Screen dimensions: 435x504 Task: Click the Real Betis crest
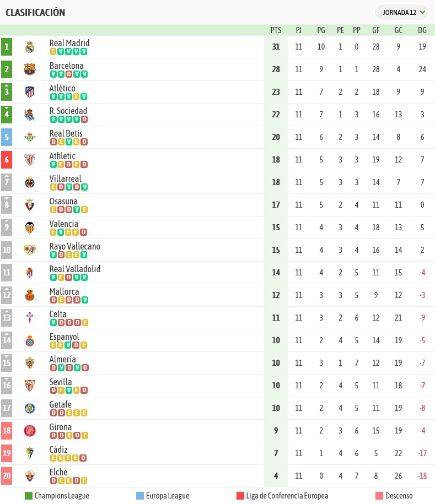point(30,137)
